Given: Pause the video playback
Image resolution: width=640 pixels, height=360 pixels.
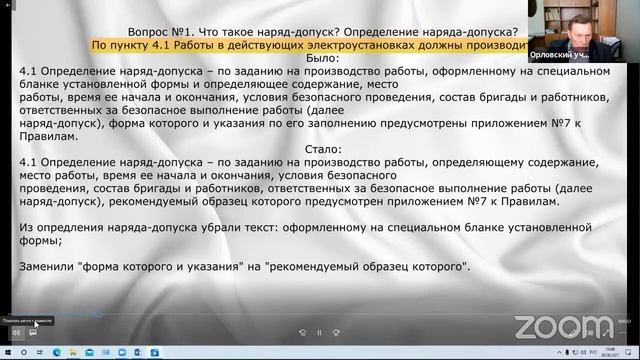Looking at the screenshot, I should (320, 333).
